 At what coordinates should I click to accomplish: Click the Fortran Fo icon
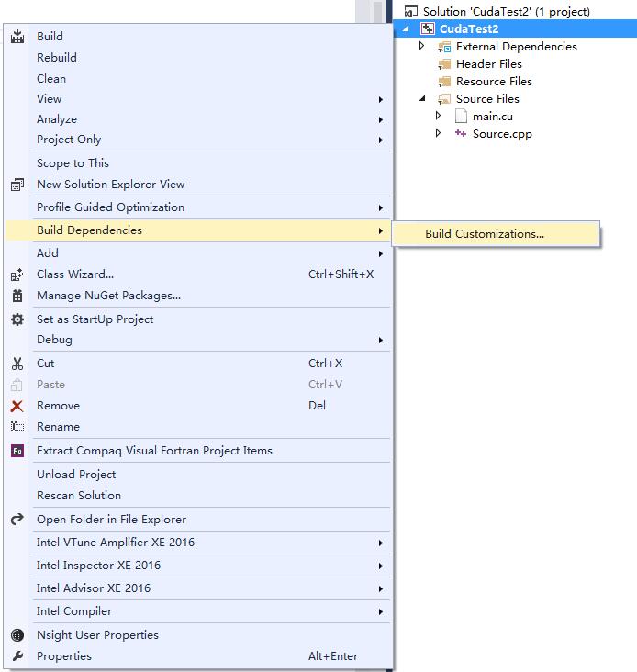tap(17, 451)
